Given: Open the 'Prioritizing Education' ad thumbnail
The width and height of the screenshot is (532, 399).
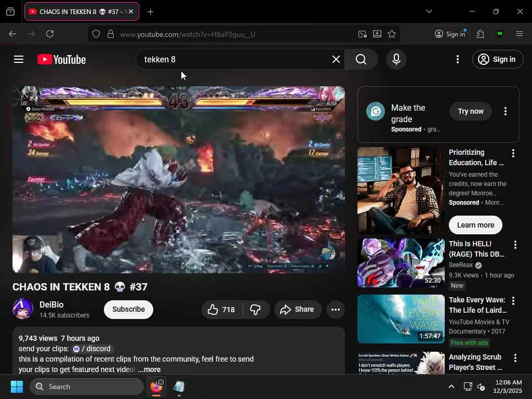Looking at the screenshot, I should tap(401, 191).
